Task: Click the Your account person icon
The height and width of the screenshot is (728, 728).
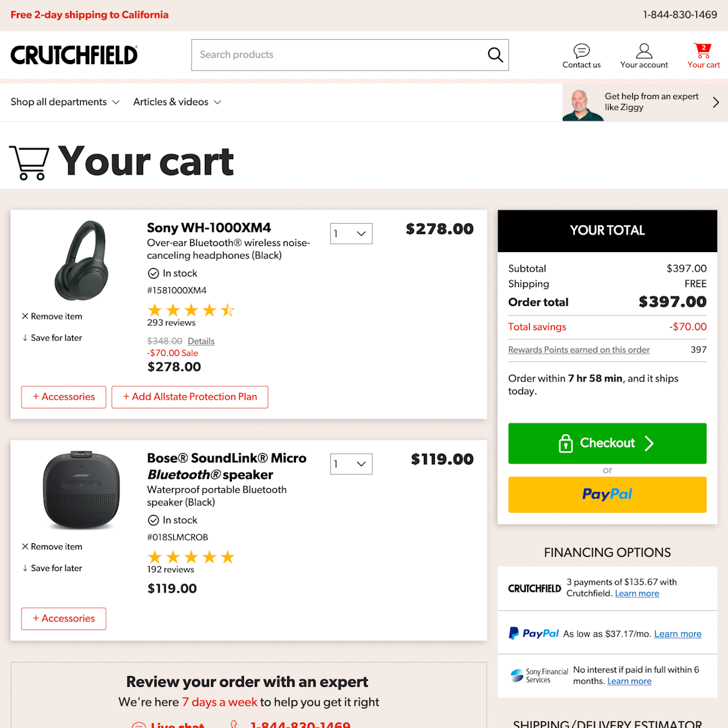Action: (x=644, y=50)
